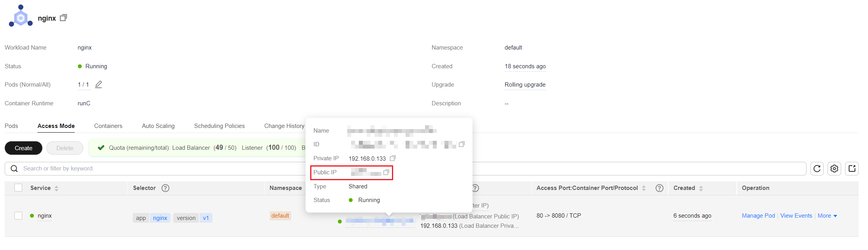This screenshot has width=868, height=250.
Task: View the Change History tab
Action: click(284, 126)
